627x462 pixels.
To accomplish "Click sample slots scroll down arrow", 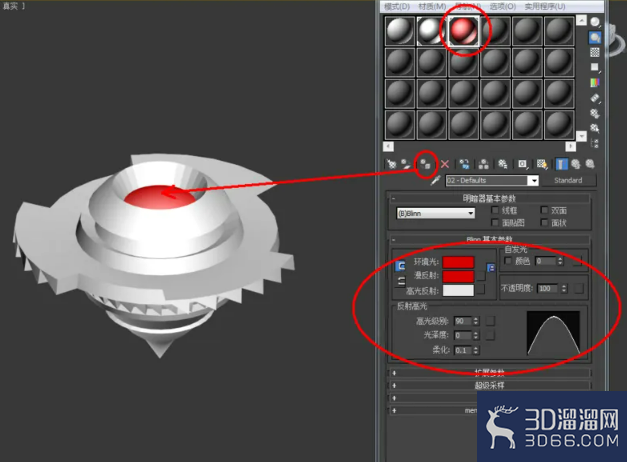I will [x=581, y=136].
